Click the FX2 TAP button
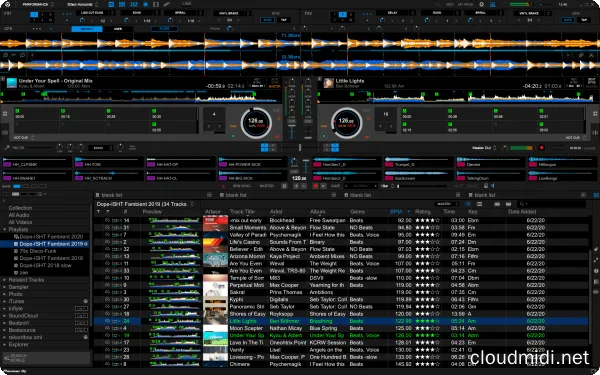 (x=584, y=20)
